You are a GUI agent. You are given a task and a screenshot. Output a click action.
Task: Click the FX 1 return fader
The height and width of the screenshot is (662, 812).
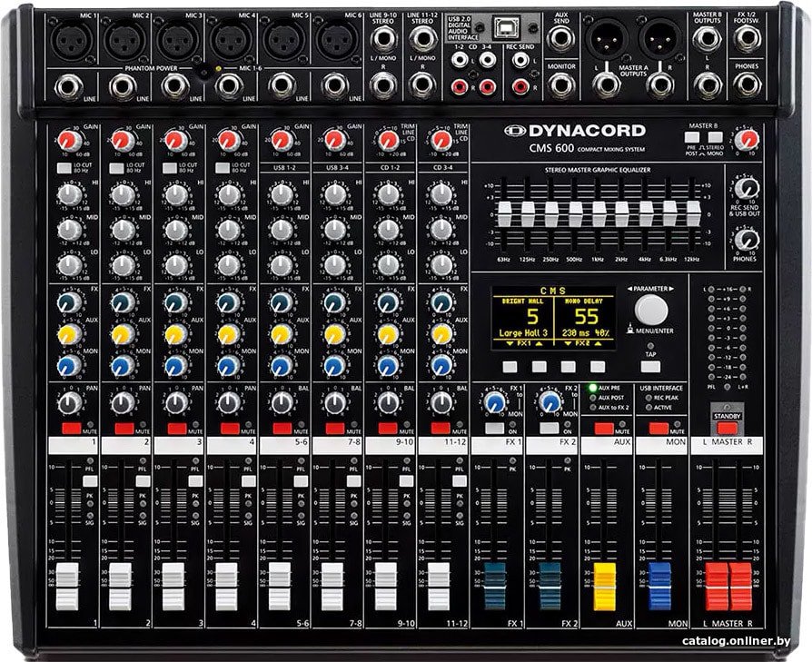494,586
